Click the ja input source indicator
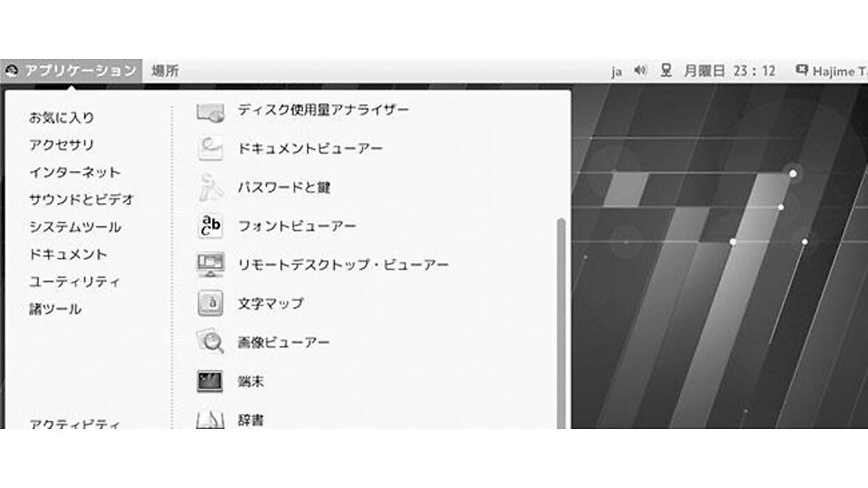Screen dimensions: 868x488 616,71
